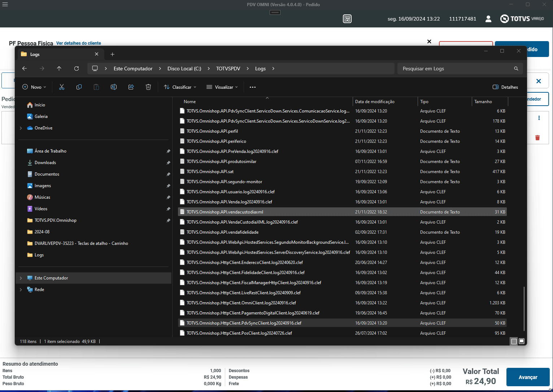The width and height of the screenshot is (553, 392).
Task: Select TOTVS.Omnishop.API.sat file
Action: (x=342, y=172)
